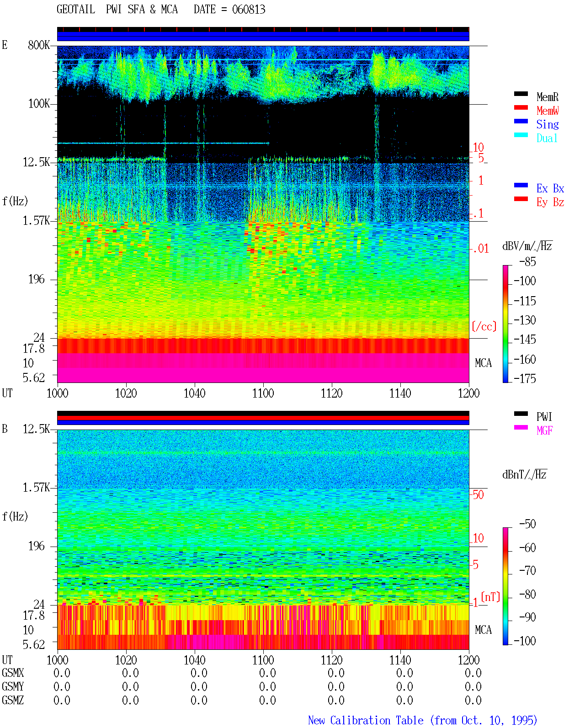The height and width of the screenshot is (728, 585).
Task: Click the PWI legend label
Action: (x=544, y=417)
